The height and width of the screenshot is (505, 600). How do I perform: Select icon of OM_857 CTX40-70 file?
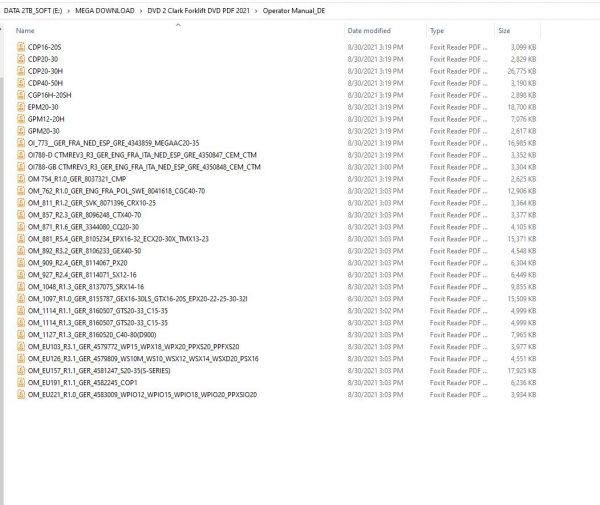[21, 215]
